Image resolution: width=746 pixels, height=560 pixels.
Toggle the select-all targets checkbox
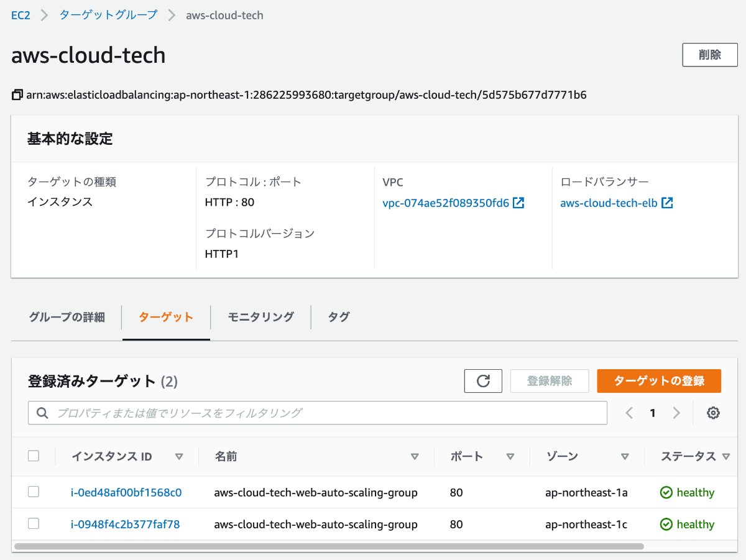point(34,456)
